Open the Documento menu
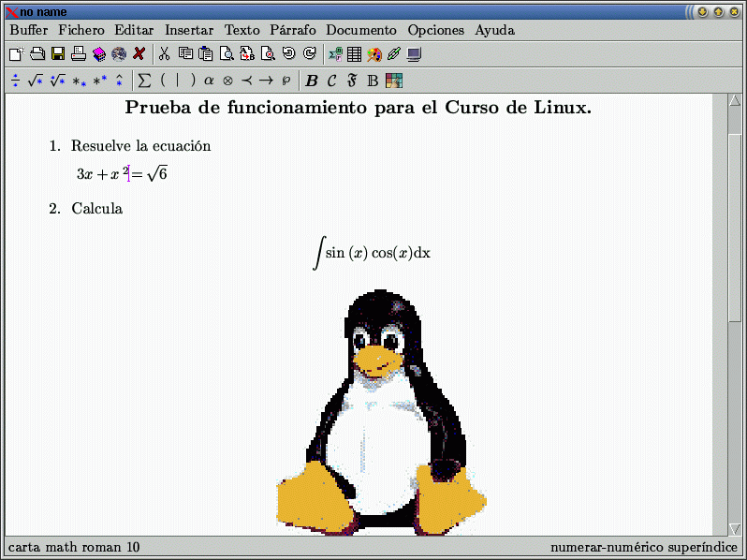 pyautogui.click(x=361, y=30)
